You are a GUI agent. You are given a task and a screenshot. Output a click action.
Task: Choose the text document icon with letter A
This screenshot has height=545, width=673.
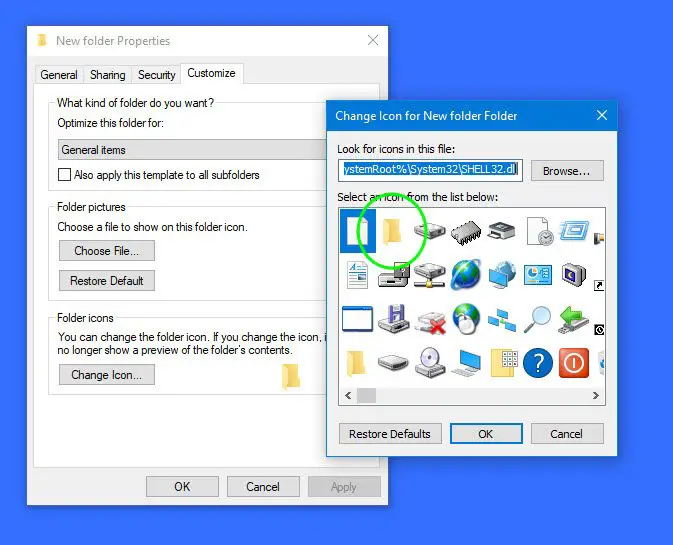coord(358,275)
